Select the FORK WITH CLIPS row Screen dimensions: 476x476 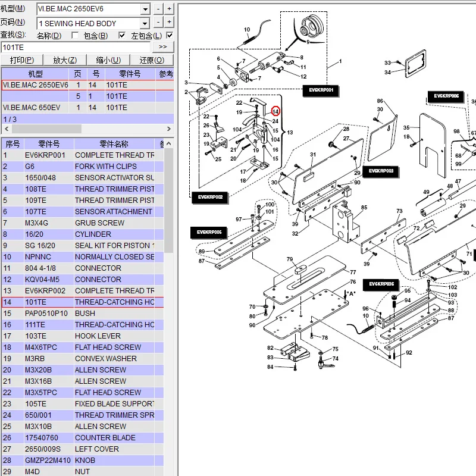pyautogui.click(x=83, y=167)
